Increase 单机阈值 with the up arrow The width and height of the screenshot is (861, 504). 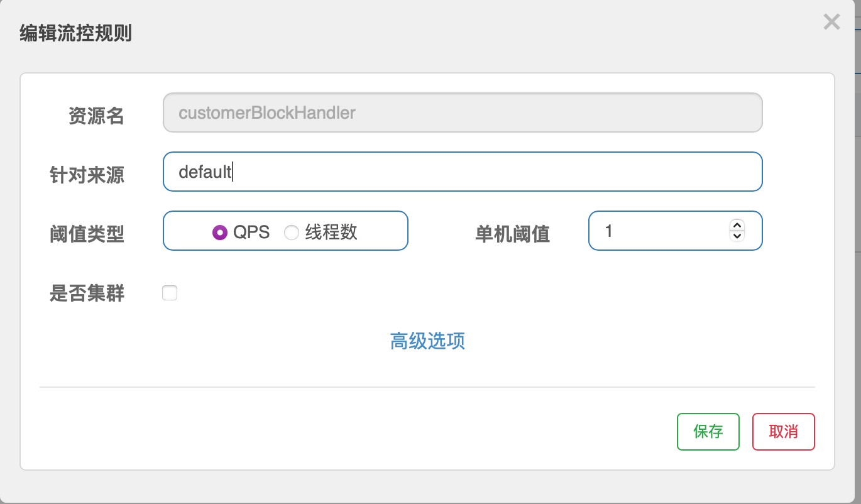(737, 226)
